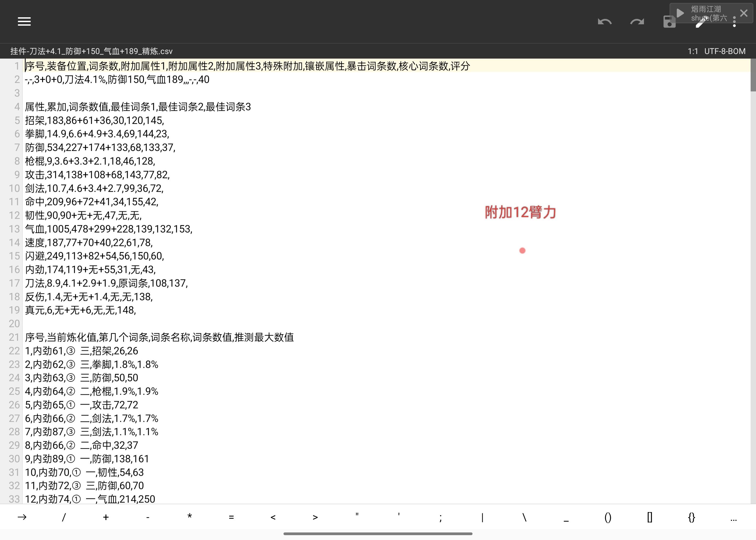Insert curly braces from symbol bar
The height and width of the screenshot is (540, 756).
691,517
